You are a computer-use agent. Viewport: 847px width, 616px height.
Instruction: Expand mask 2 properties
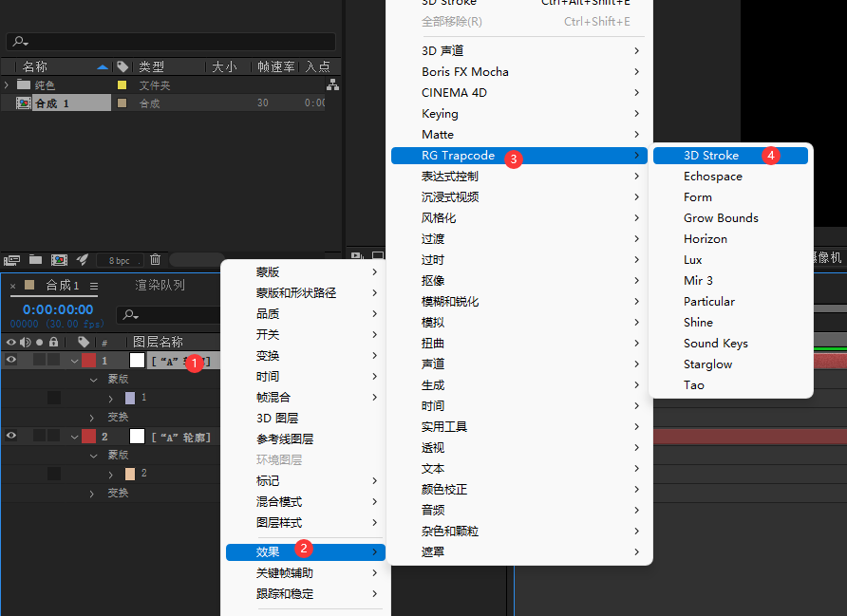111,475
